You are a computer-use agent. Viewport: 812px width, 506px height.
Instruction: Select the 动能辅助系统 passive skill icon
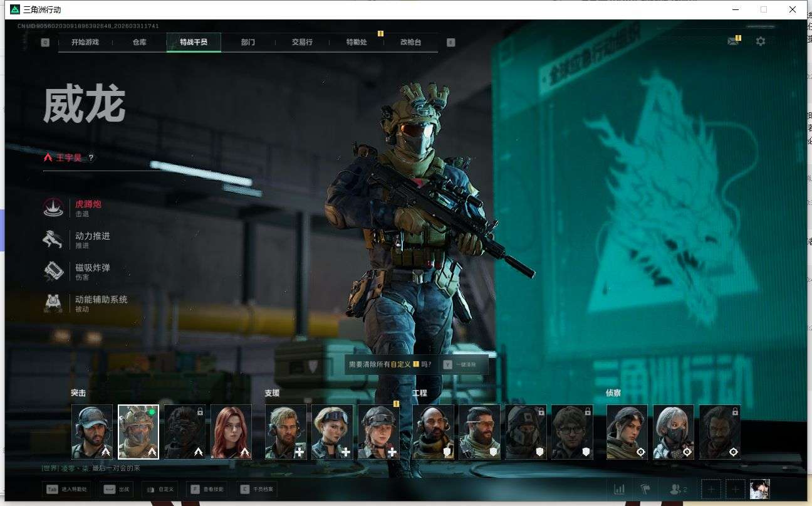[53, 303]
